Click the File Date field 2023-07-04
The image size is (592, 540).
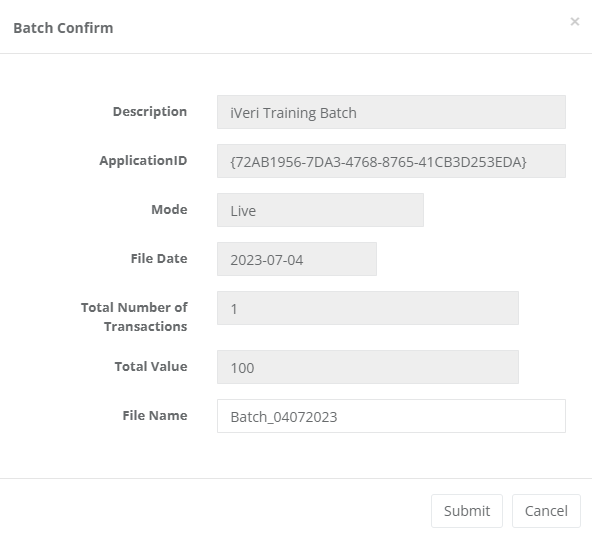[297, 259]
